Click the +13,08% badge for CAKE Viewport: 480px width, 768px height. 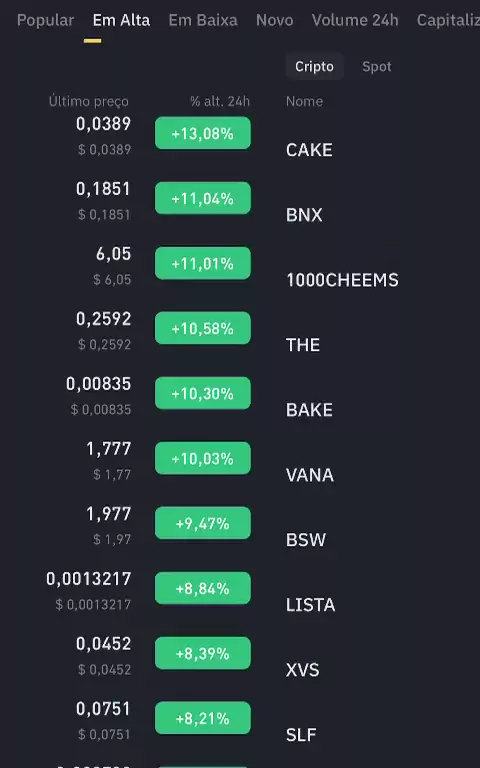pyautogui.click(x=203, y=133)
